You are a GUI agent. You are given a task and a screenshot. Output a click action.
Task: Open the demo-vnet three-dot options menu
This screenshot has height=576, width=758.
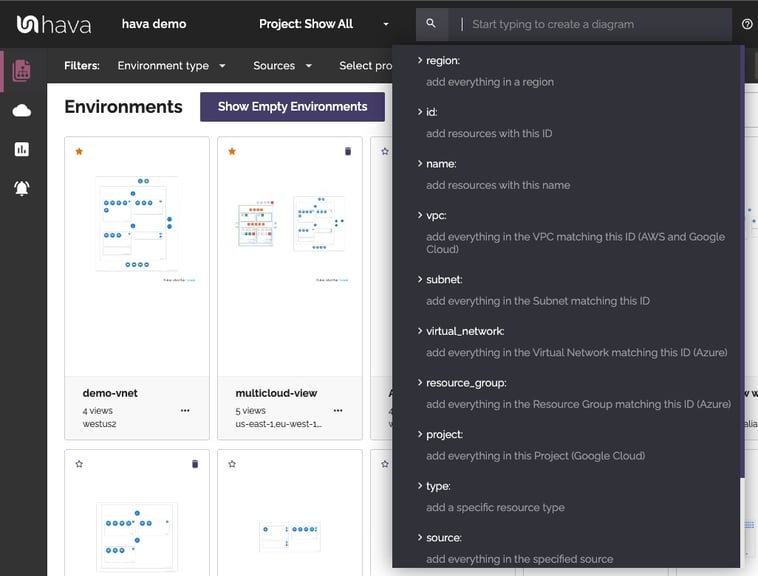[x=185, y=410]
